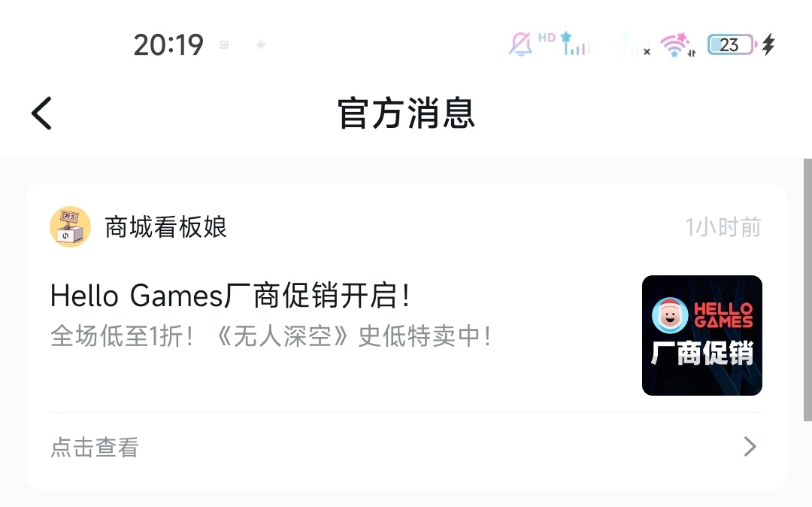This screenshot has height=507, width=812.
Task: Select the 商城看板娘 sender name
Action: 165,227
